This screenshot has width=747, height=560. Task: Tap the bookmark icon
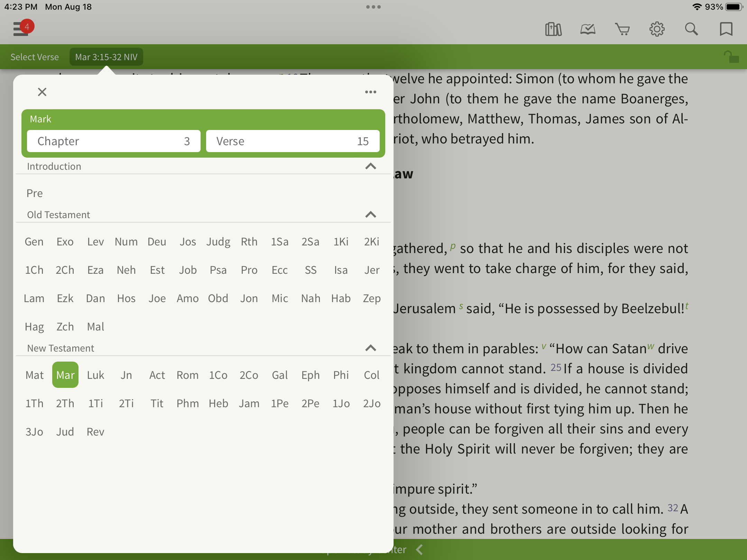pyautogui.click(x=726, y=29)
